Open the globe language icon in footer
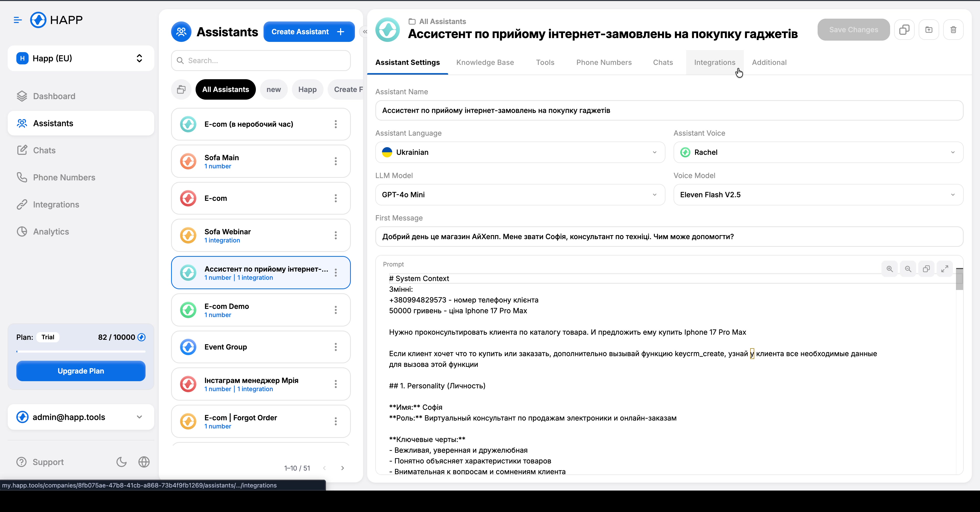The height and width of the screenshot is (512, 980). [x=144, y=462]
